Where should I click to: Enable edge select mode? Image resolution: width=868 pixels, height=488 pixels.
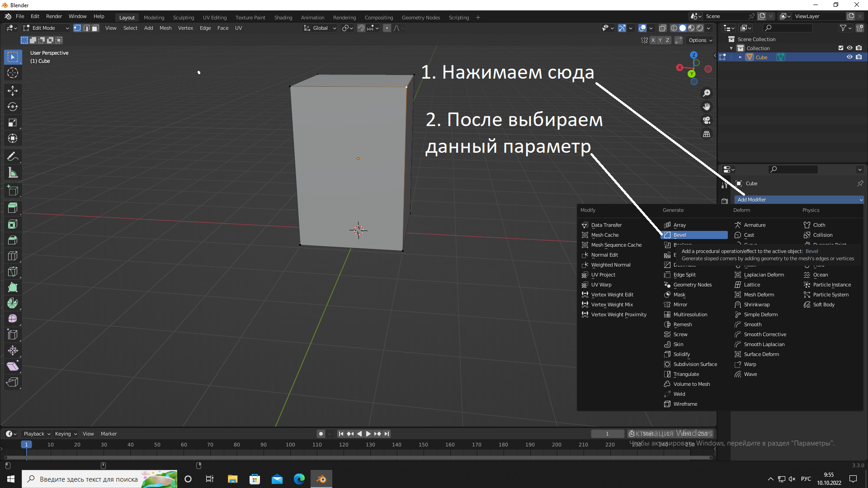[86, 28]
